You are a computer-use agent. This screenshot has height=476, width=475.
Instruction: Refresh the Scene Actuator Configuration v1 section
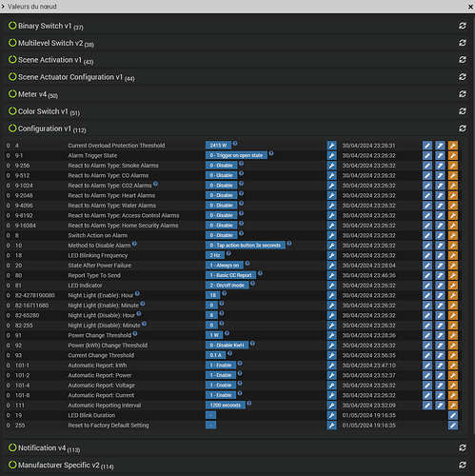click(x=463, y=77)
